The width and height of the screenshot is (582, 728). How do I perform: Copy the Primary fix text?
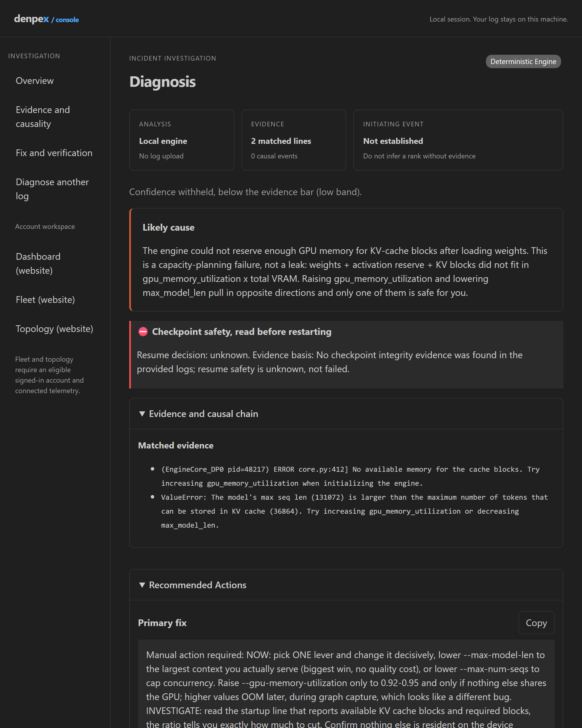coord(536,623)
